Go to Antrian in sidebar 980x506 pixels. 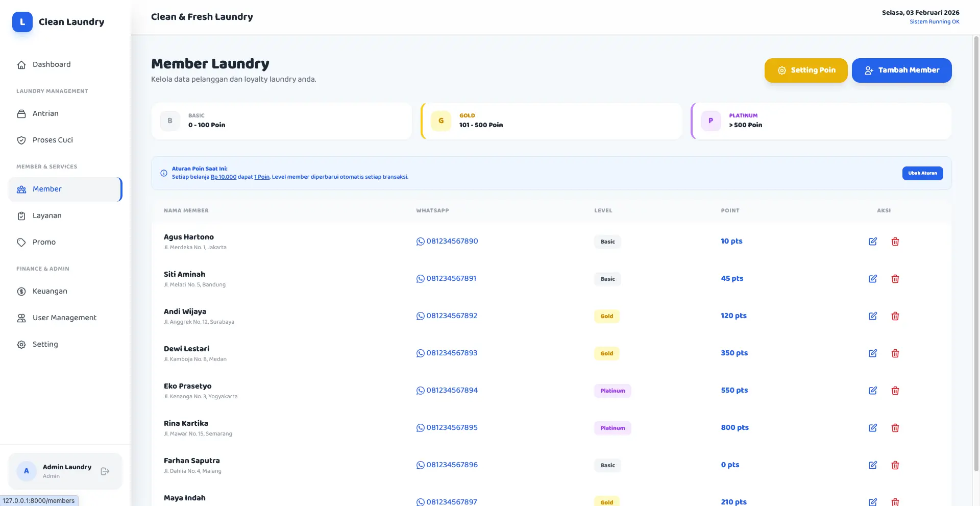[45, 113]
